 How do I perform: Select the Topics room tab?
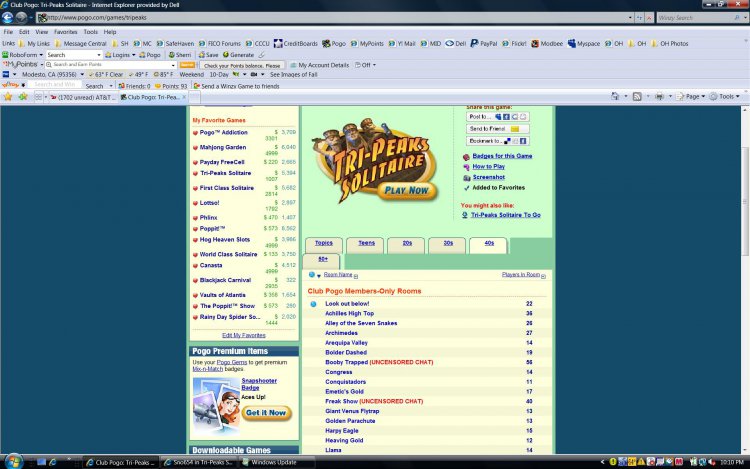click(x=324, y=244)
